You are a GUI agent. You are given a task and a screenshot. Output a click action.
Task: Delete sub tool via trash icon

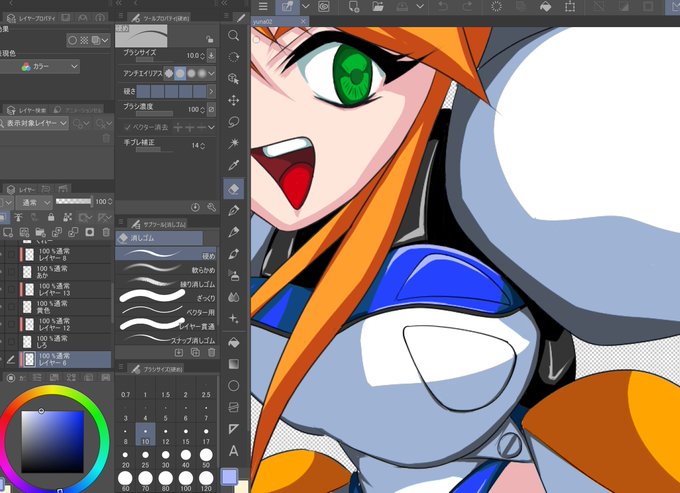click(212, 353)
